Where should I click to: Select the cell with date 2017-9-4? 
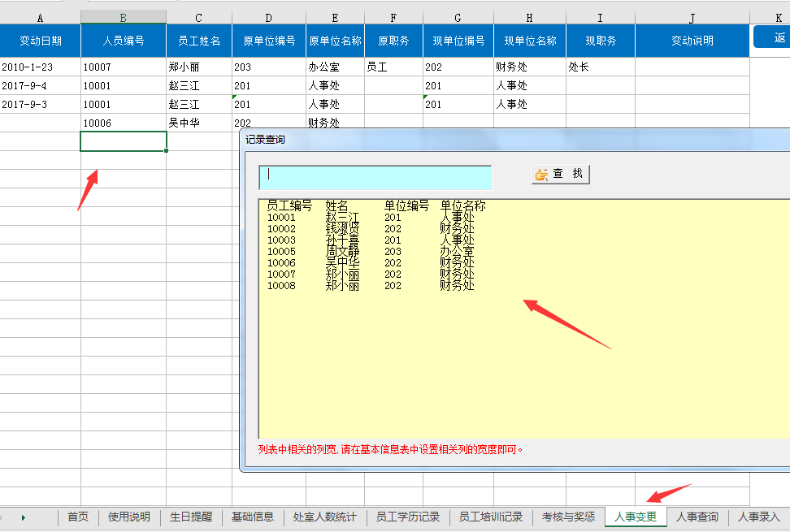[x=41, y=85]
